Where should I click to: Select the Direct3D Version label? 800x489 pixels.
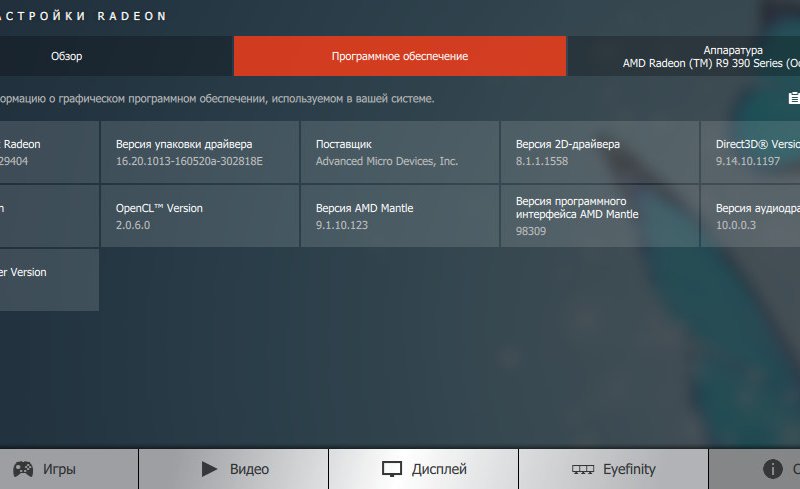758,144
